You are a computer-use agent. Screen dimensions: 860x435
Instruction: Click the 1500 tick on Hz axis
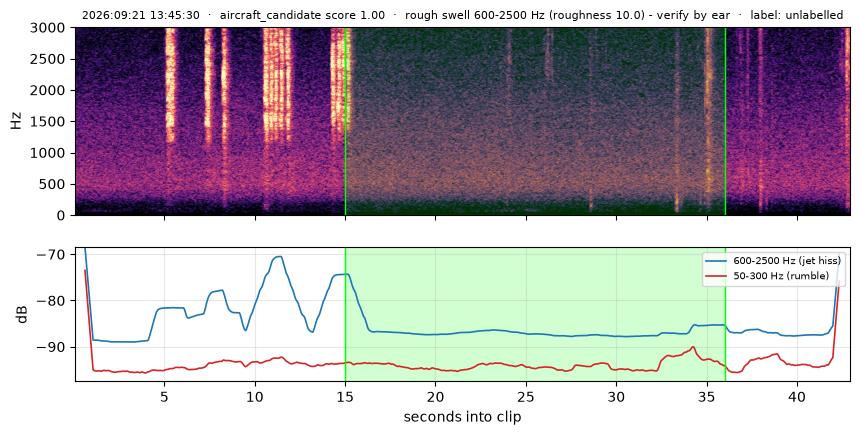click(50, 122)
